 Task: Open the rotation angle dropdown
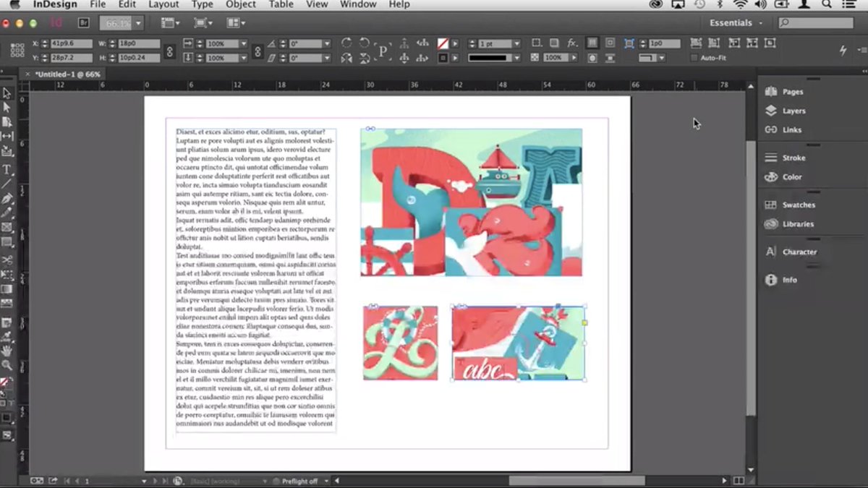(x=327, y=43)
